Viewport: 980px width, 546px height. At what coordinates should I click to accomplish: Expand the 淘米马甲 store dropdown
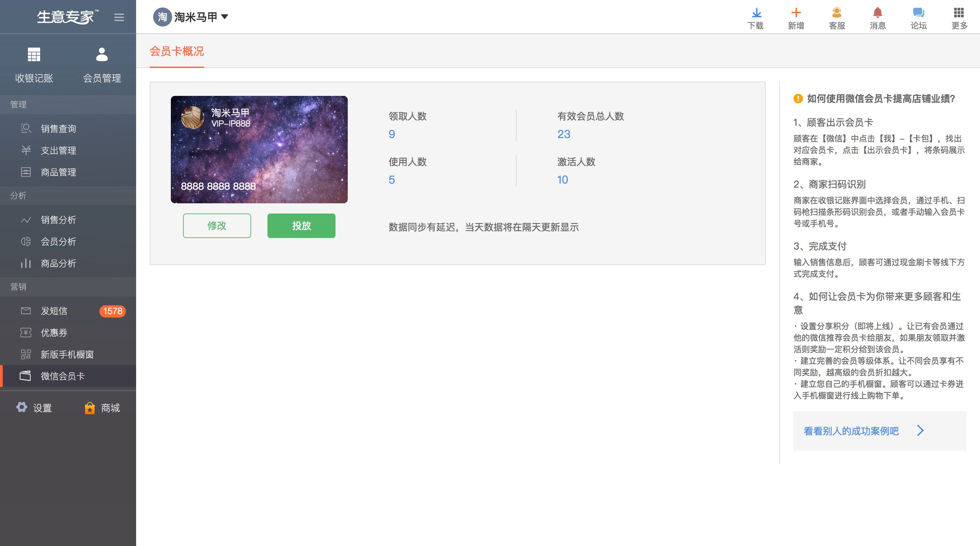(x=225, y=16)
